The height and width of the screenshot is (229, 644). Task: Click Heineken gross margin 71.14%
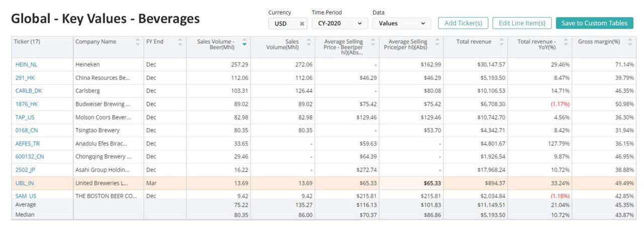coord(623,65)
